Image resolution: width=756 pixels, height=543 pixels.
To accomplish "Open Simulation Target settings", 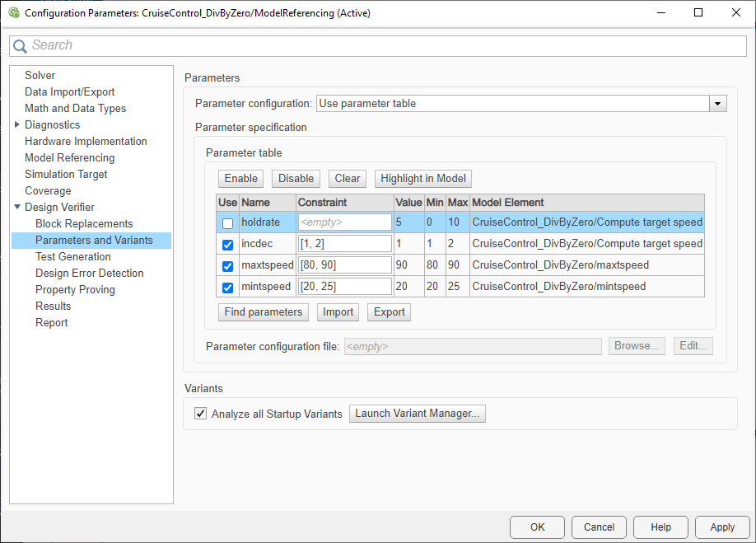I will (x=66, y=174).
